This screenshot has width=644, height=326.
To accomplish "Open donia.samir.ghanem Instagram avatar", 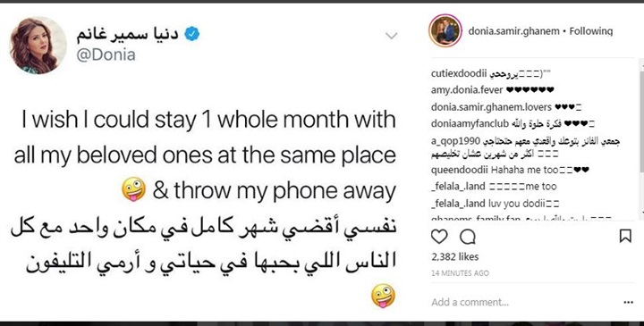I will tap(445, 30).
